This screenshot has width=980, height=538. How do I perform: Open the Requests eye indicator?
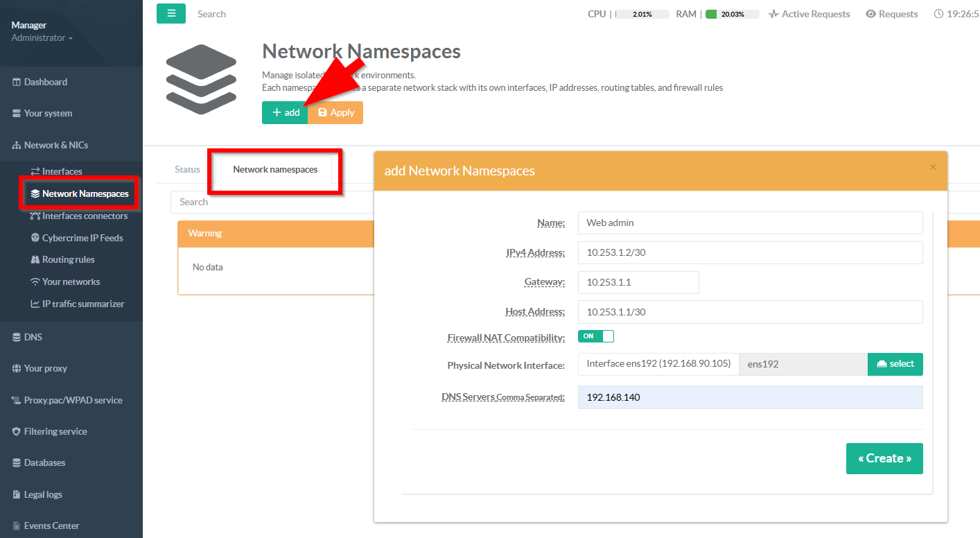click(892, 14)
